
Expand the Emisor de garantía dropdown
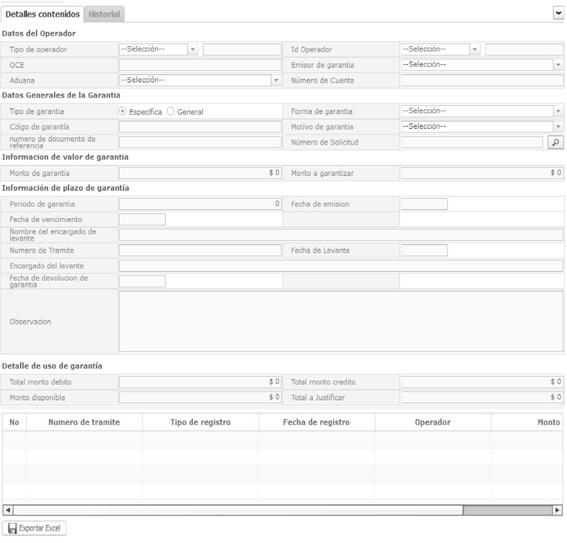tap(482, 65)
